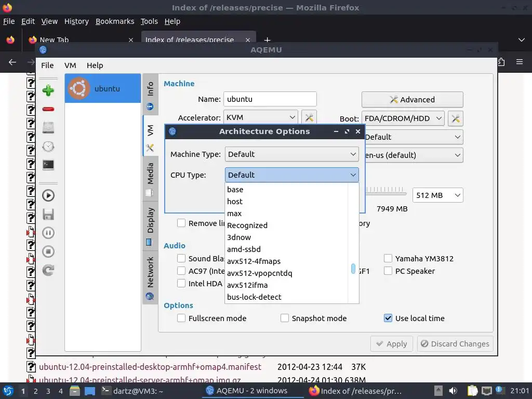Image resolution: width=532 pixels, height=399 pixels.
Task: Click the file manager icon in the taskbar
Action: coord(75,391)
